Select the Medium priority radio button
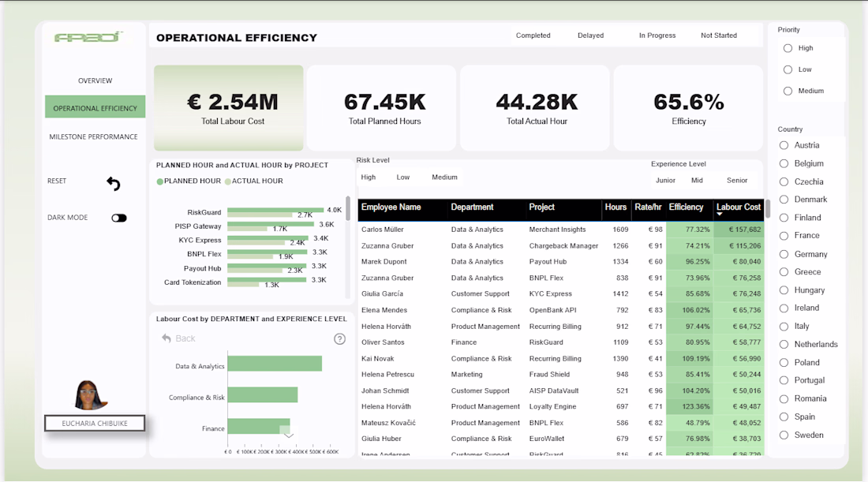 pyautogui.click(x=788, y=91)
